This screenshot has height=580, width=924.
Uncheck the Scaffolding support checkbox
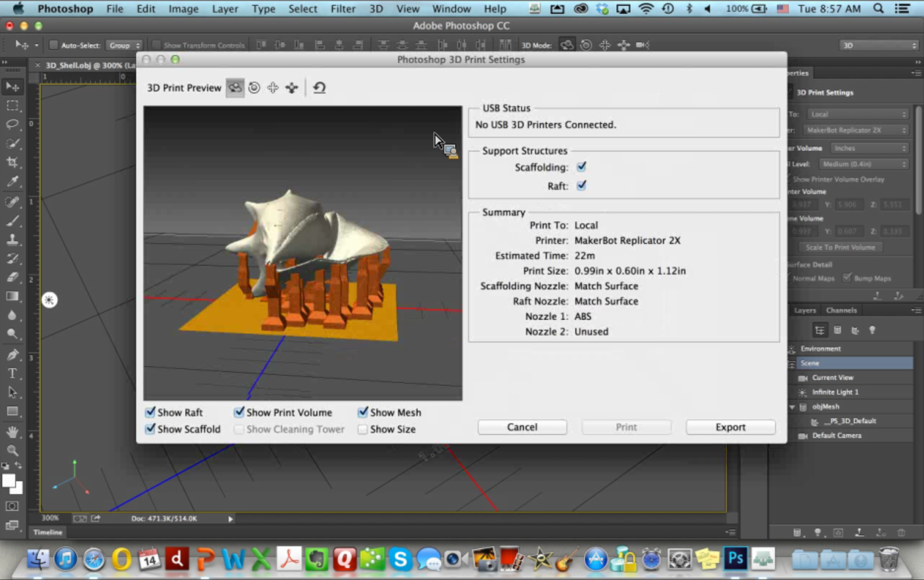point(581,167)
